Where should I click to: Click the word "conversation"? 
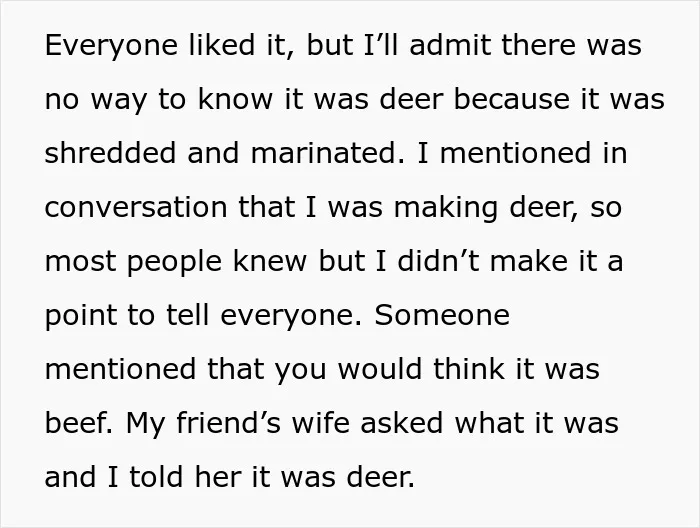(136, 207)
